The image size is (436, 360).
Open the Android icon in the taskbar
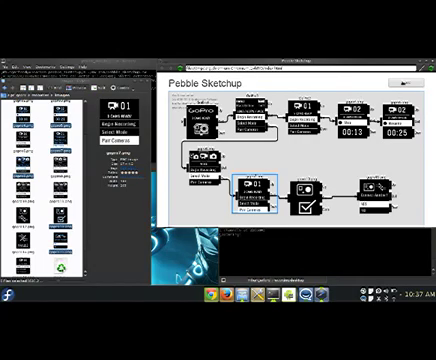(x=289, y=294)
